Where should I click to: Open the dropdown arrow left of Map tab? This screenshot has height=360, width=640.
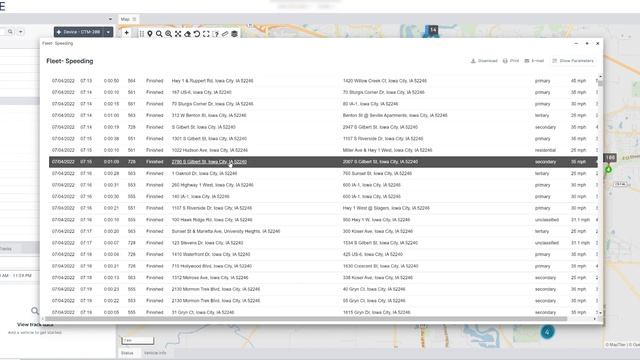point(110,19)
